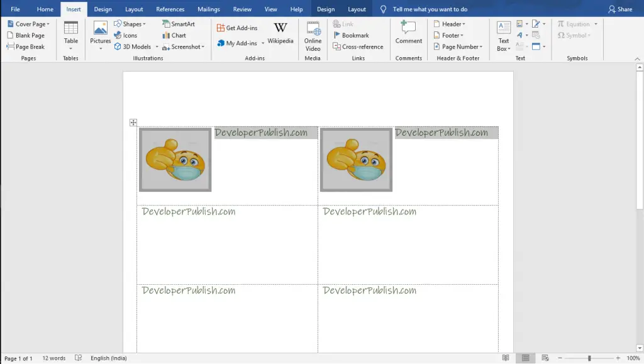
Task: Open the Table insert menu
Action: click(70, 36)
